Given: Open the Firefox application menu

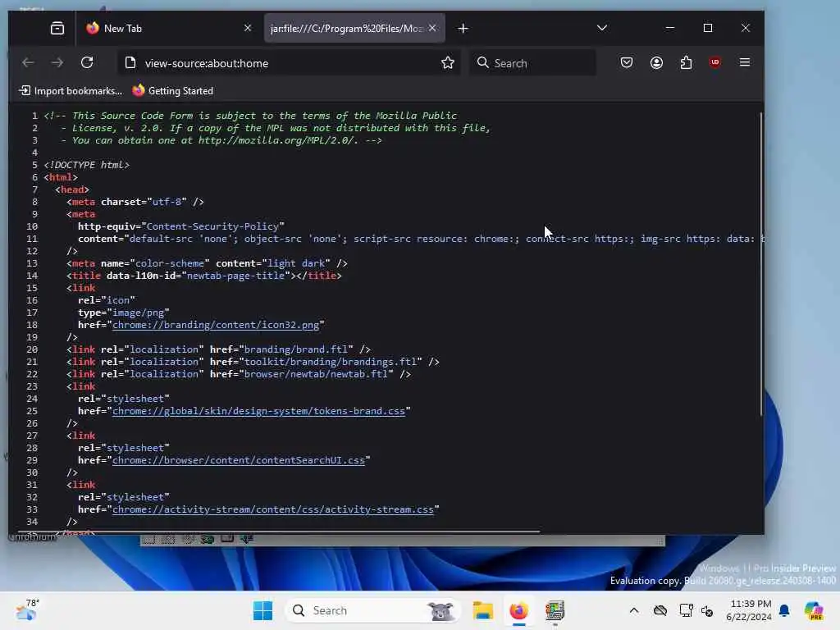Looking at the screenshot, I should pyautogui.click(x=745, y=62).
